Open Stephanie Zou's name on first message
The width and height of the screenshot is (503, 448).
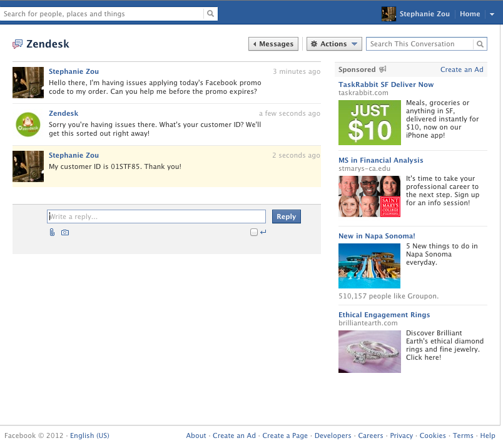tap(74, 71)
